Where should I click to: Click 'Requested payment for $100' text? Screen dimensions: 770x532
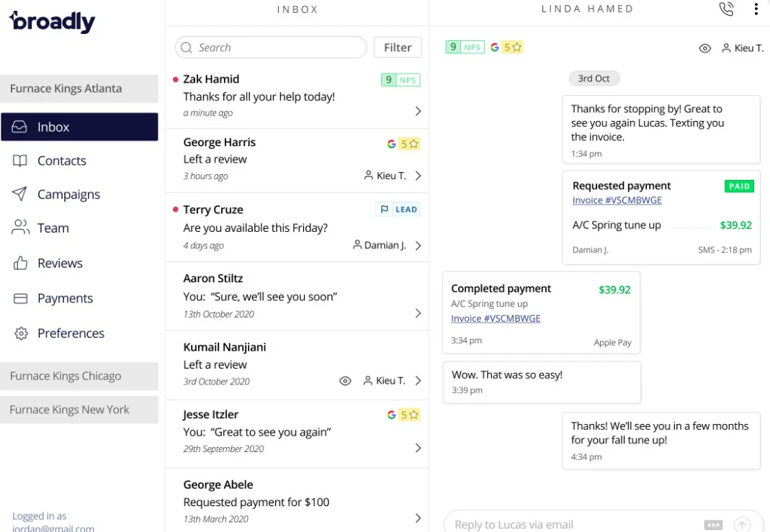coord(256,502)
